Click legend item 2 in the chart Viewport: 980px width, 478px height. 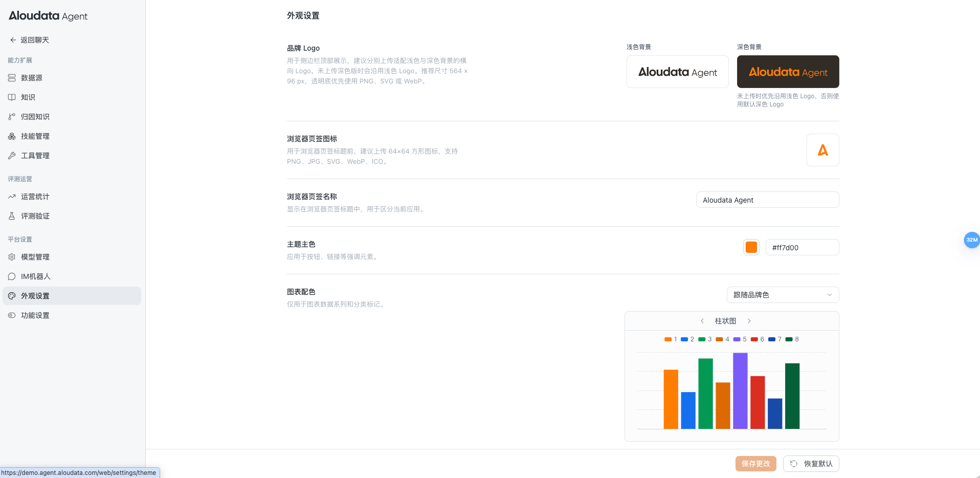tap(688, 339)
